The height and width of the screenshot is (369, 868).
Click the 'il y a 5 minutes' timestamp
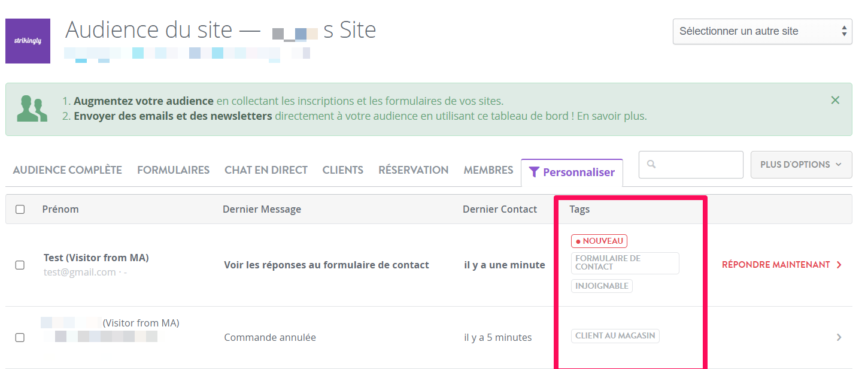click(498, 337)
